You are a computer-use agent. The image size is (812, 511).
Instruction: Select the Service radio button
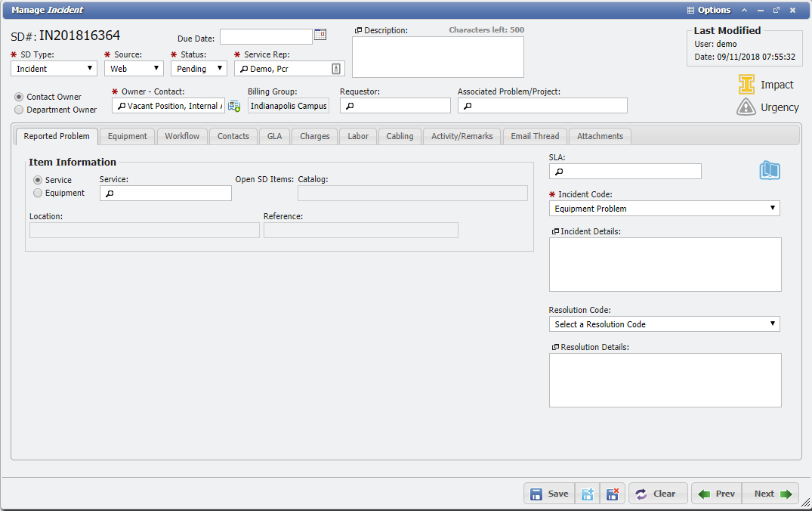pos(37,180)
